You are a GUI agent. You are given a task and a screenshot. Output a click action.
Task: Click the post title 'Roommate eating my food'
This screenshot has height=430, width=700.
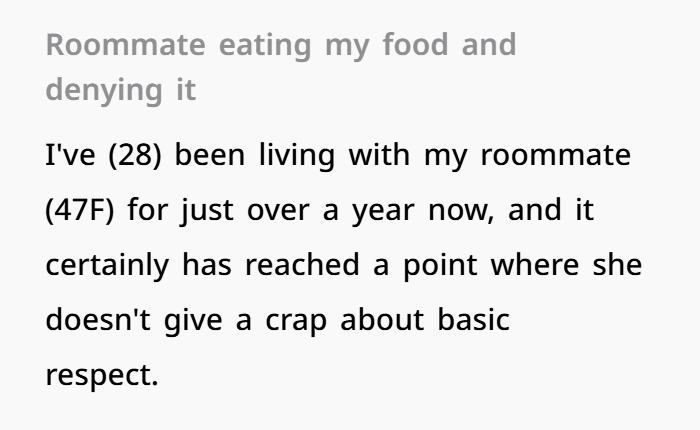tap(247, 46)
